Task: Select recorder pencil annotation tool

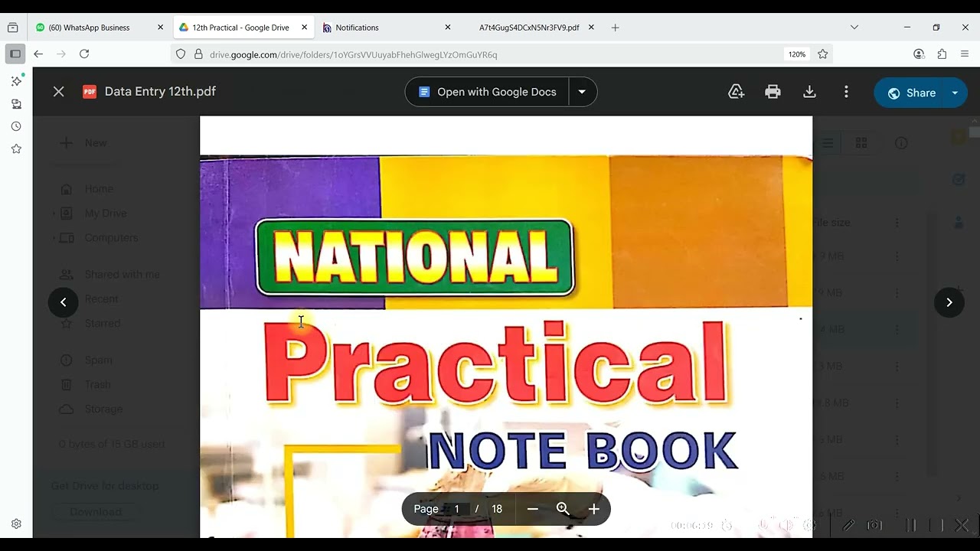Action: pyautogui.click(x=848, y=526)
